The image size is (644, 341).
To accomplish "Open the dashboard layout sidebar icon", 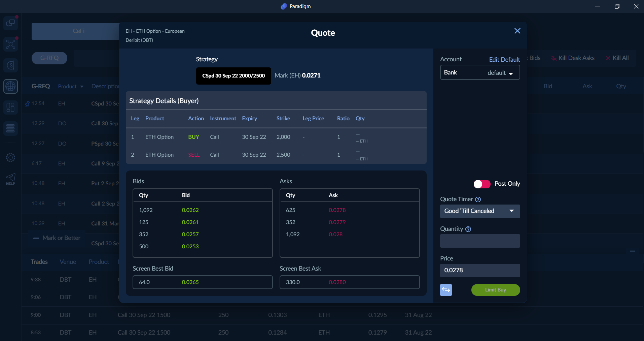I will (10, 107).
